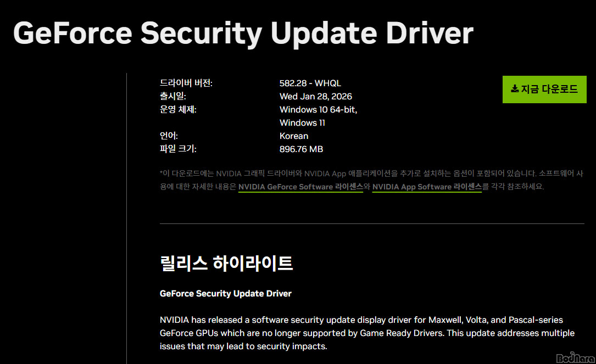Open the NVIDIA GeForce Software 라이센스 link
The image size is (596, 364).
coord(300,187)
